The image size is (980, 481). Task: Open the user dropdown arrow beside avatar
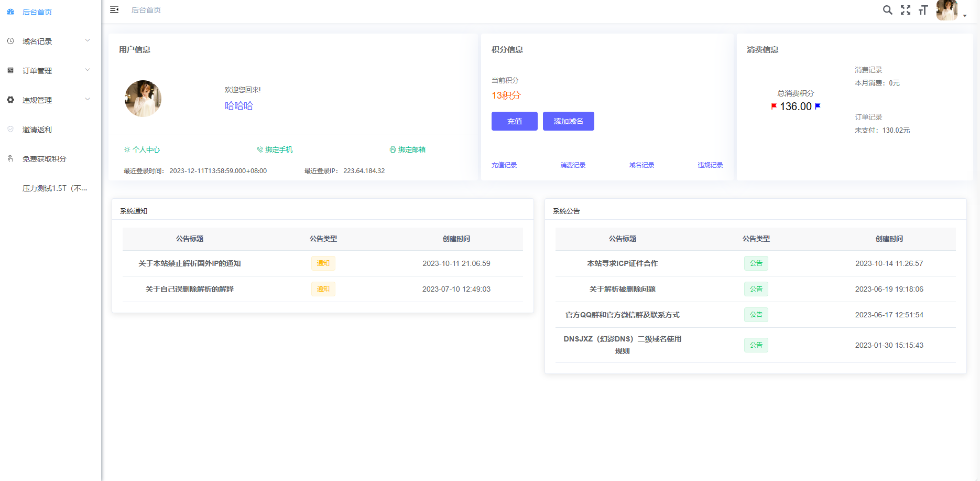pyautogui.click(x=966, y=16)
